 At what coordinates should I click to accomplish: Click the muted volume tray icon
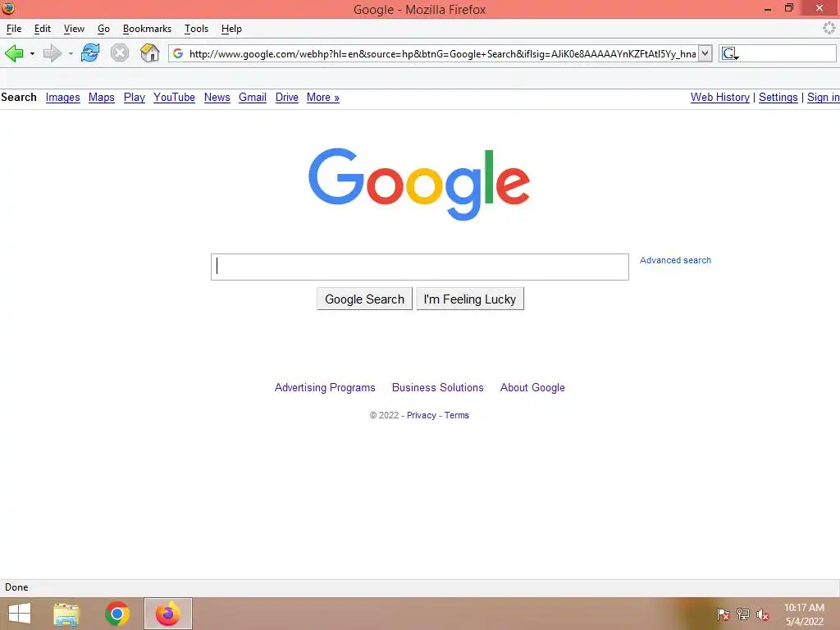click(x=763, y=614)
